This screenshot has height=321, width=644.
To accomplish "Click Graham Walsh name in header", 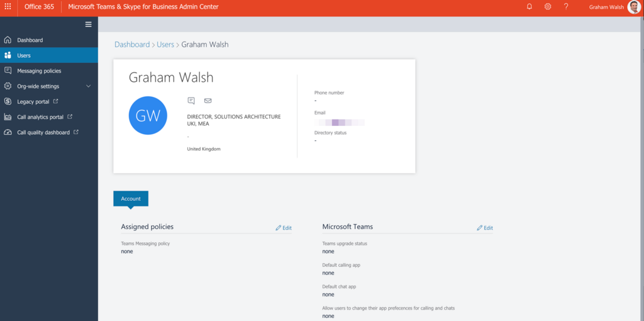I will 606,7.
